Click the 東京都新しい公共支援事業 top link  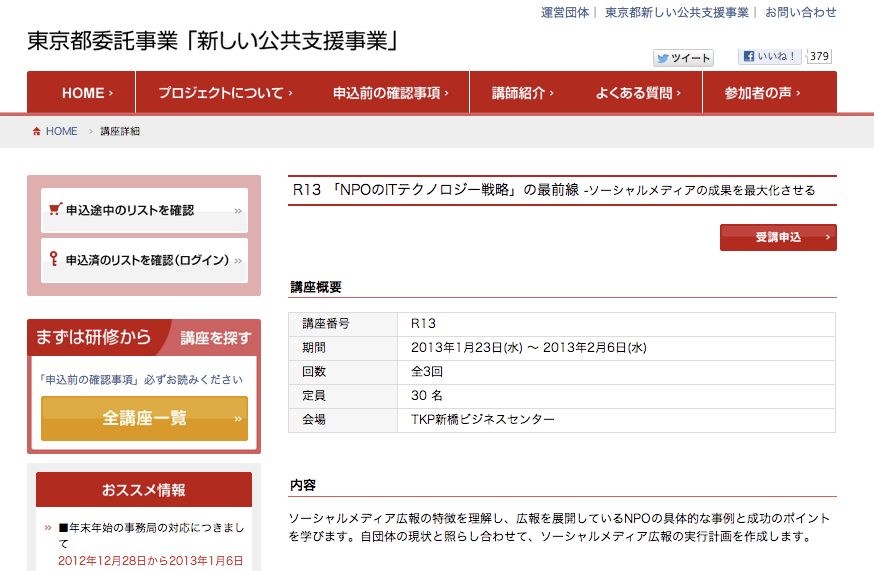pos(676,13)
